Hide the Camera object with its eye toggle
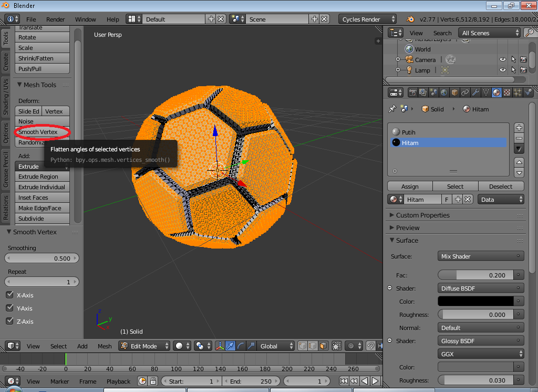Image resolution: width=538 pixels, height=392 pixels. [503, 59]
